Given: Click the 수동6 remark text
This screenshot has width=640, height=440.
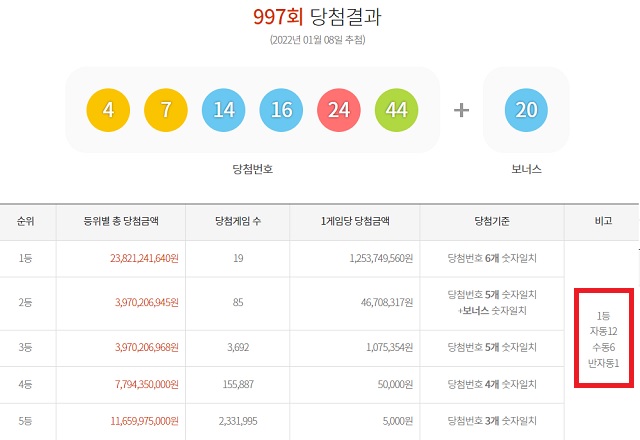Looking at the screenshot, I should [603, 347].
